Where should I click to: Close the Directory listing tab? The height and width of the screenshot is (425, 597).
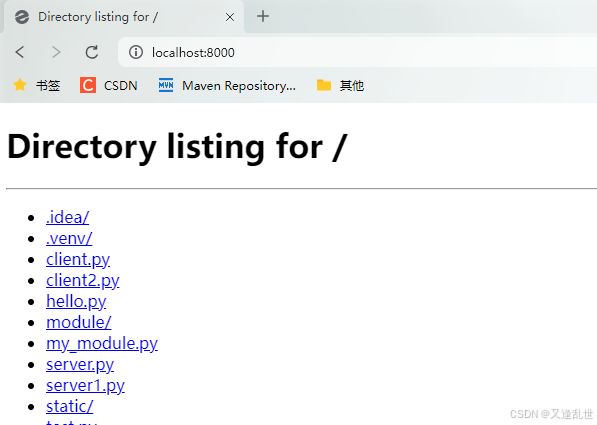coord(230,17)
